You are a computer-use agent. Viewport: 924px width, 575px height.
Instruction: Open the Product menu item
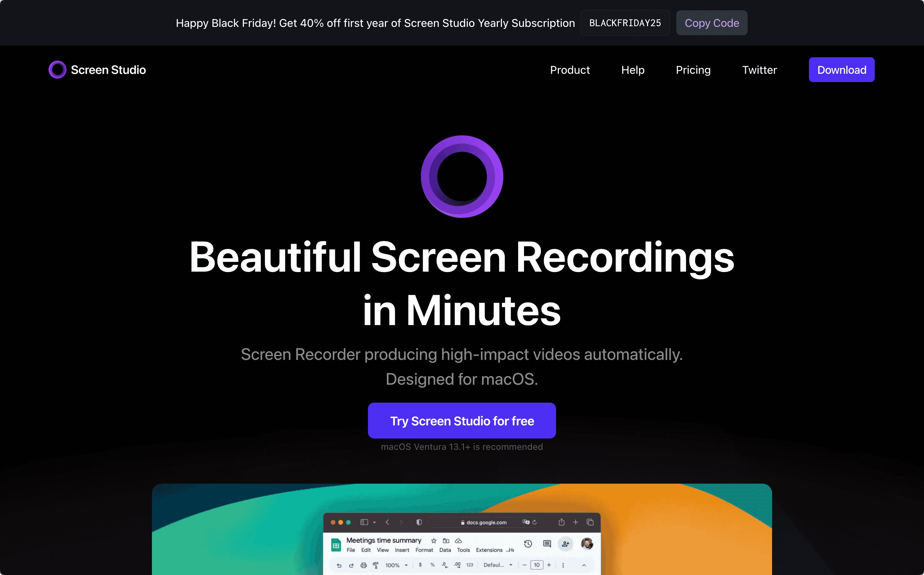570,70
